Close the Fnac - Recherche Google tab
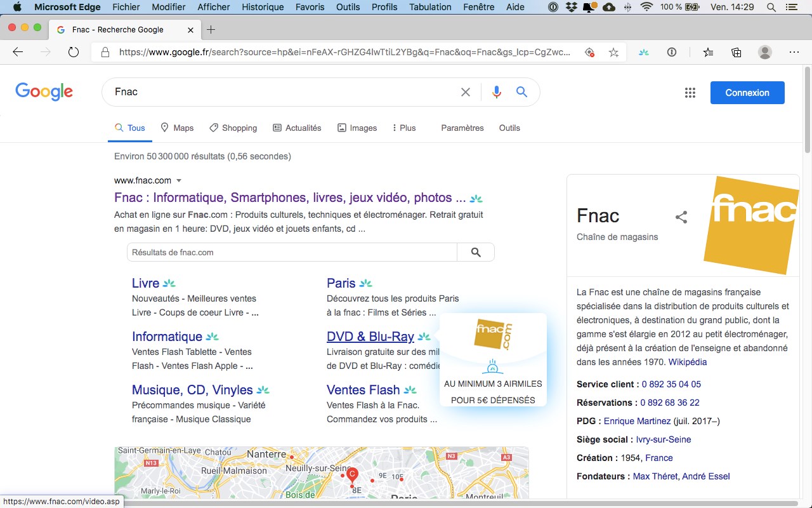 point(191,30)
